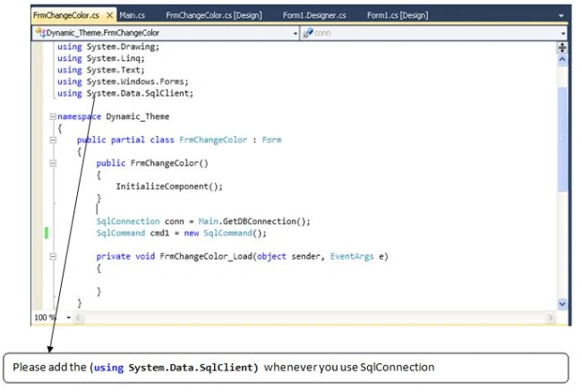Viewport: 582px width, 392px height.
Task: Collapse the namespace Dynamic_Theme block
Action: coord(53,117)
